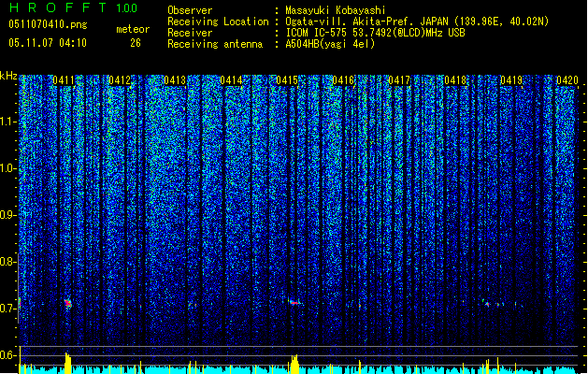Click the 0.9 kHz axis tick label
This screenshot has height=374, width=588.
[x=7, y=215]
